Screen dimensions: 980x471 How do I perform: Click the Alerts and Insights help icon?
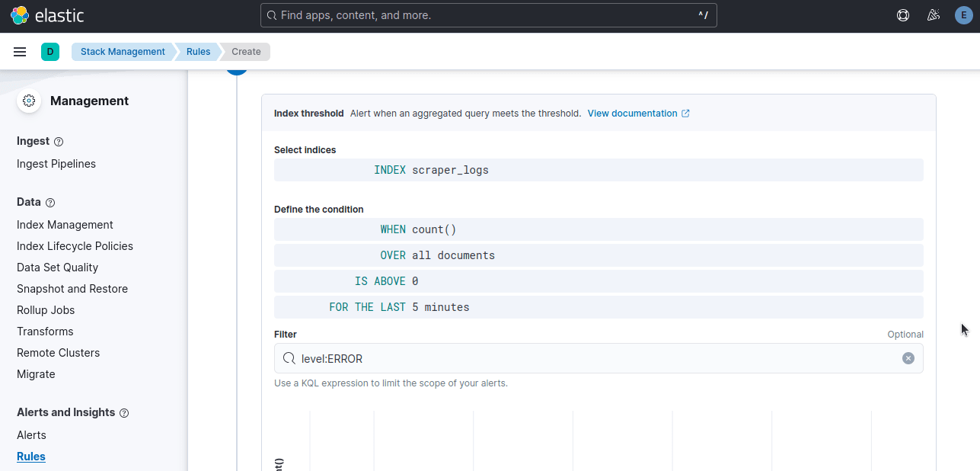coord(124,413)
